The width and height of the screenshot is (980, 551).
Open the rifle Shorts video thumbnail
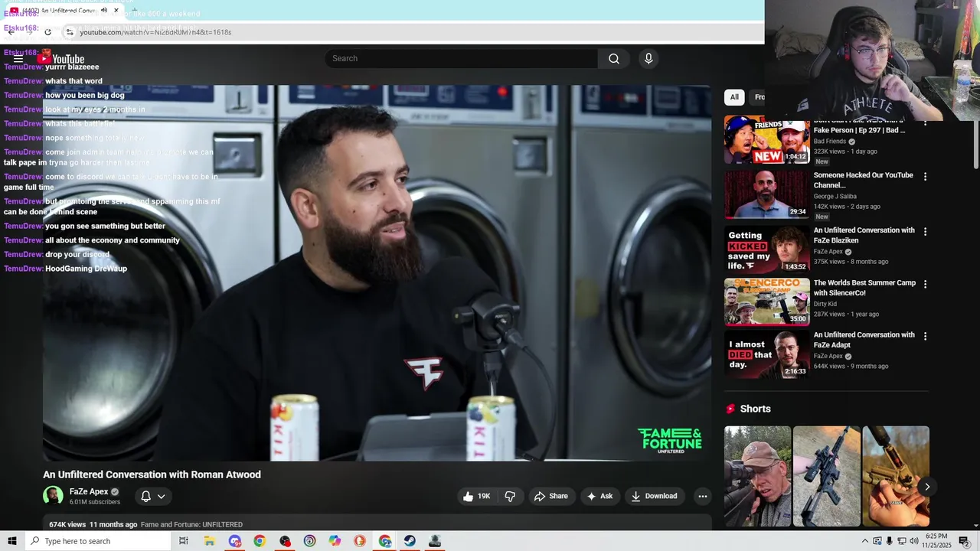(827, 476)
